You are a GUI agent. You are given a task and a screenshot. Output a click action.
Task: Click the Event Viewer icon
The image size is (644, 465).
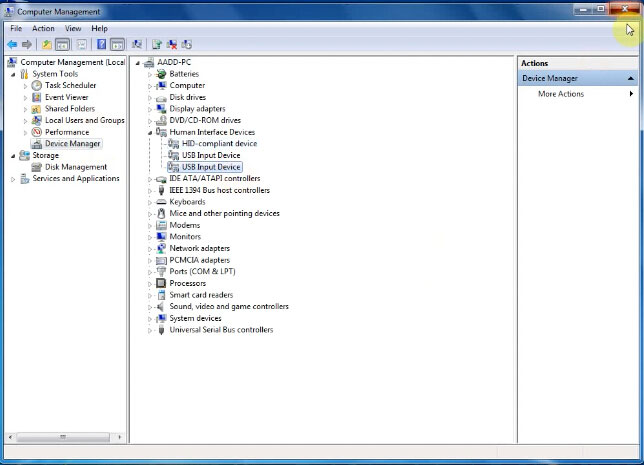[x=37, y=97]
